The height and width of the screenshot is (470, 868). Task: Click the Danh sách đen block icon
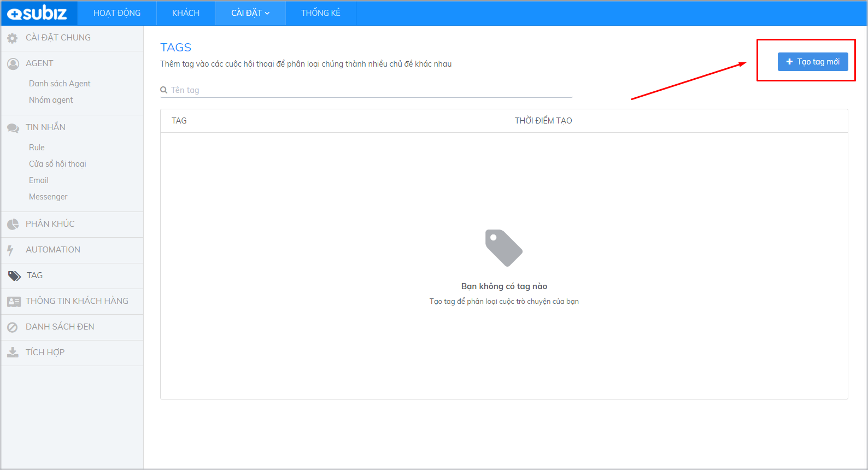click(x=13, y=327)
